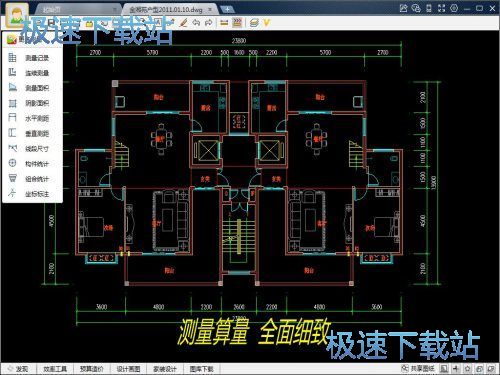The image size is (500, 375).
Task: Open the 效率工具 bottom tab
Action: click(55, 369)
